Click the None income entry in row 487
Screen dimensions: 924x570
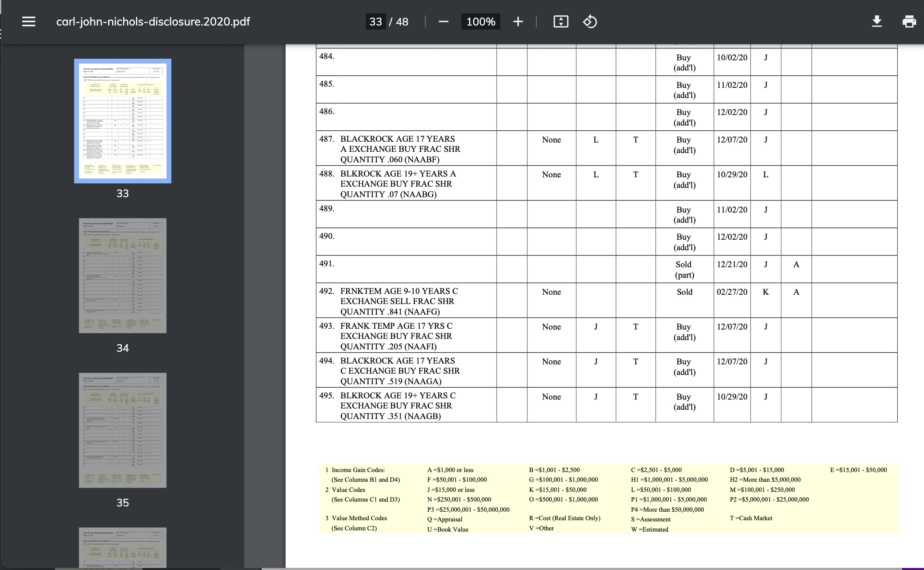(x=551, y=140)
